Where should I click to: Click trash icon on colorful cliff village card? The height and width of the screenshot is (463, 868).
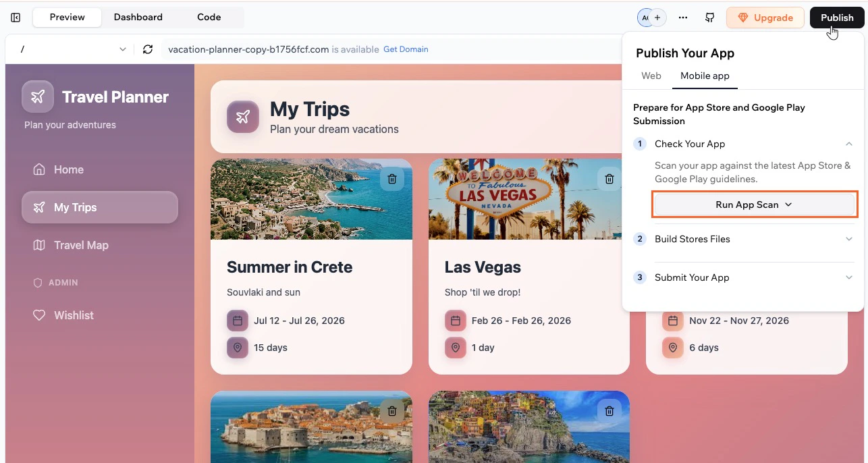(x=609, y=410)
